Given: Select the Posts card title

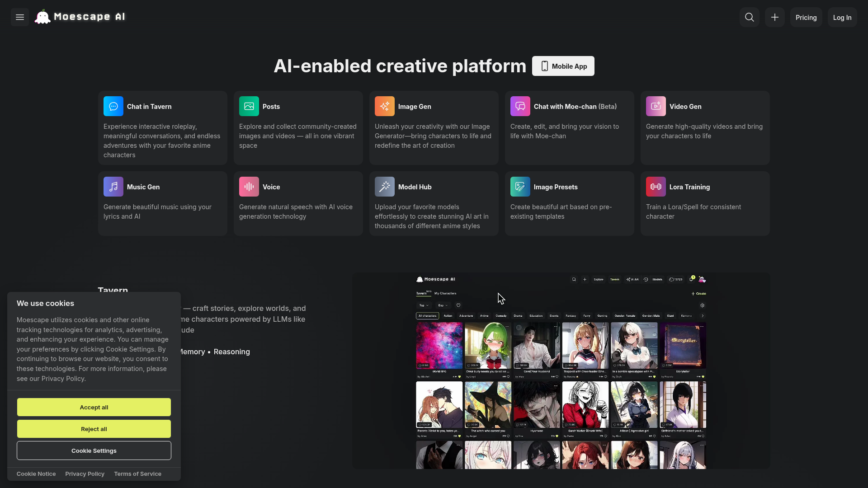Looking at the screenshot, I should 271,107.
